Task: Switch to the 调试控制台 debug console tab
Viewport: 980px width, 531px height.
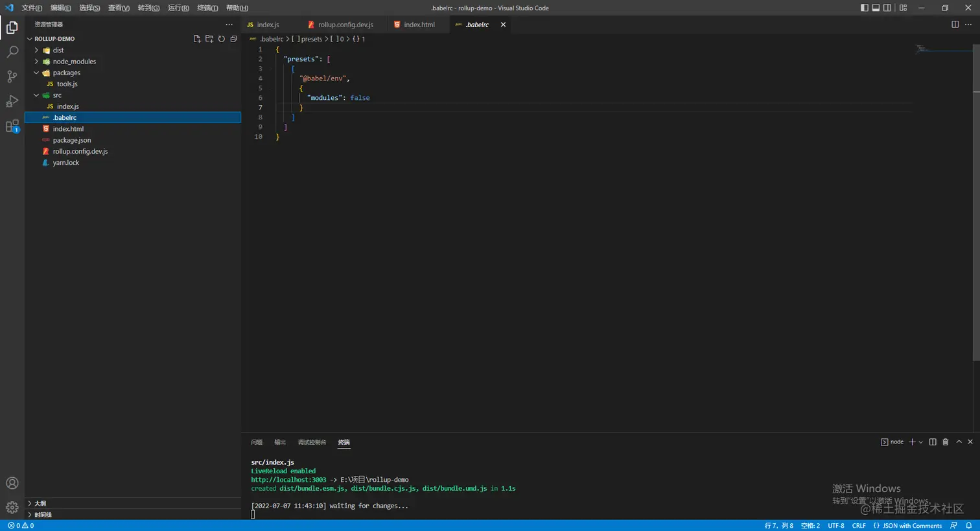Action: [x=312, y=442]
